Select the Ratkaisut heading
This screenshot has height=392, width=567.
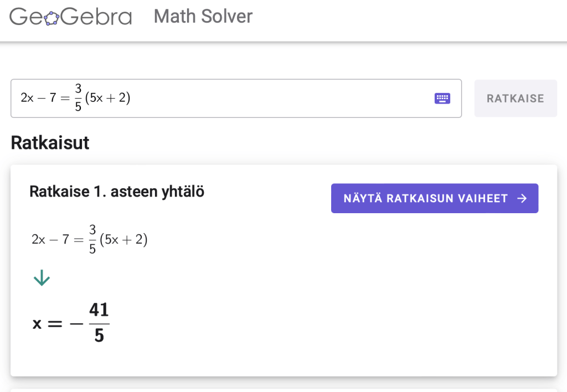click(50, 143)
